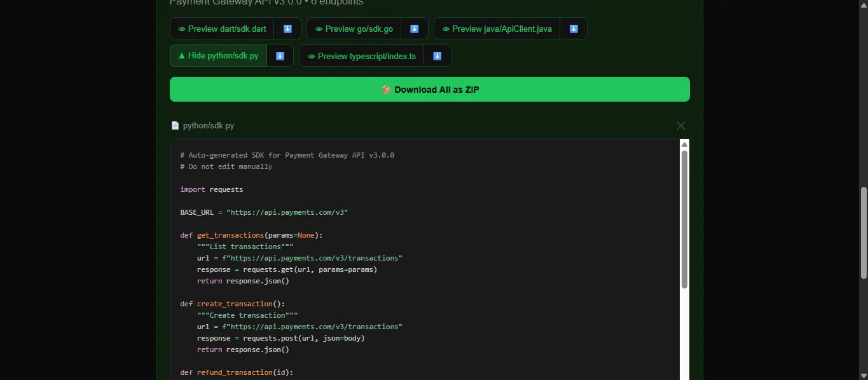Click the 'def get_transactions' line
This screenshot has height=380, width=868.
[x=251, y=235]
